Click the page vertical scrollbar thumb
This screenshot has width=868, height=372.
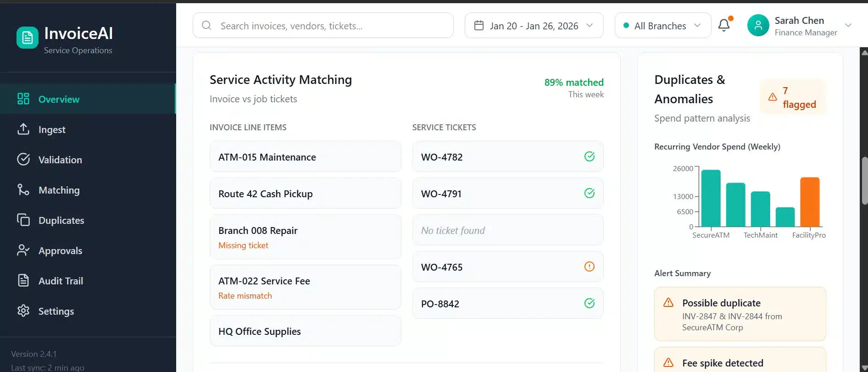(x=865, y=180)
